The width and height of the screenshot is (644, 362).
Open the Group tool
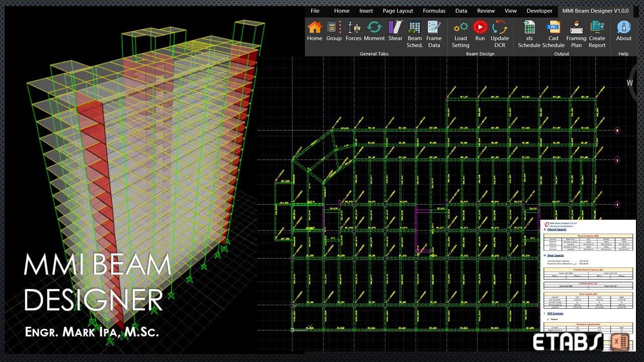334,31
